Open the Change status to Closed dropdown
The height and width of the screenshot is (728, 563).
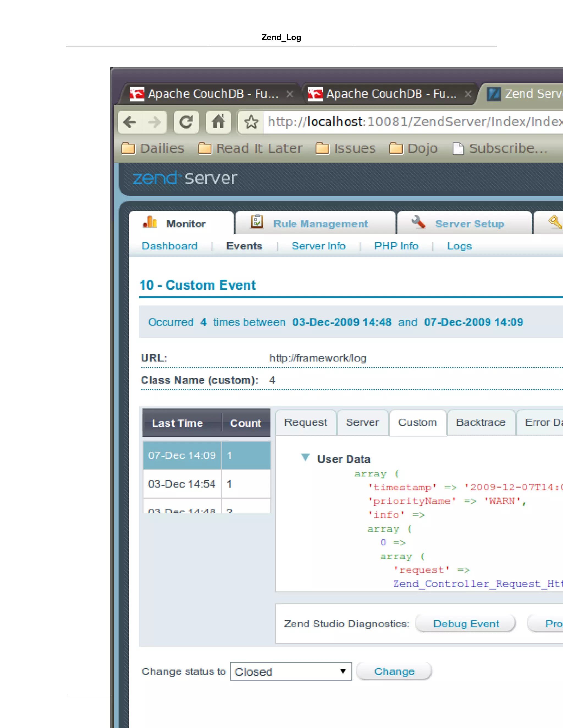click(x=291, y=672)
